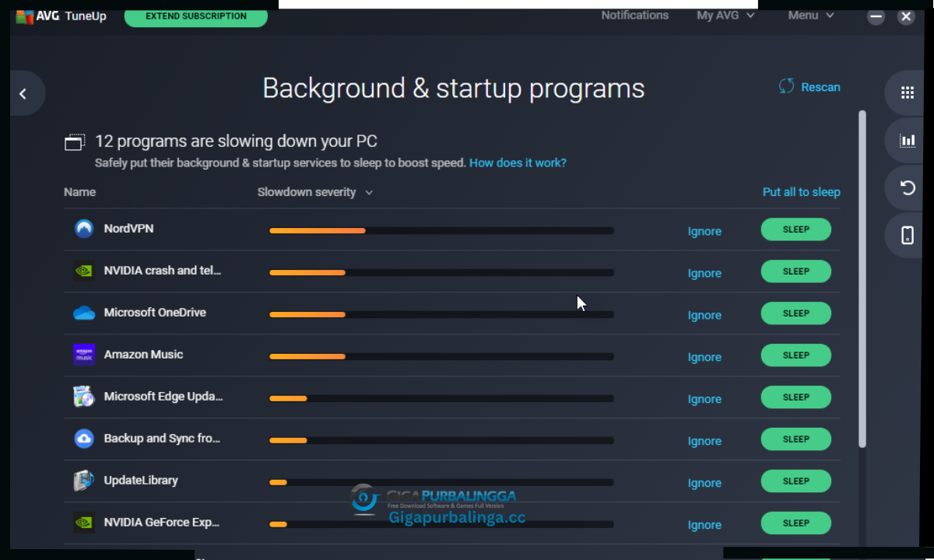
Task: Click the Microsoft Edge Update icon
Action: [84, 397]
